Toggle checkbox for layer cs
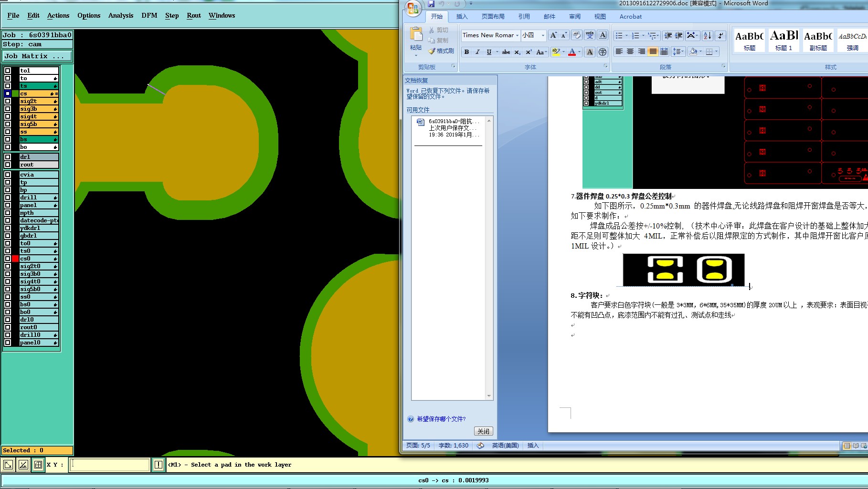 8,94
